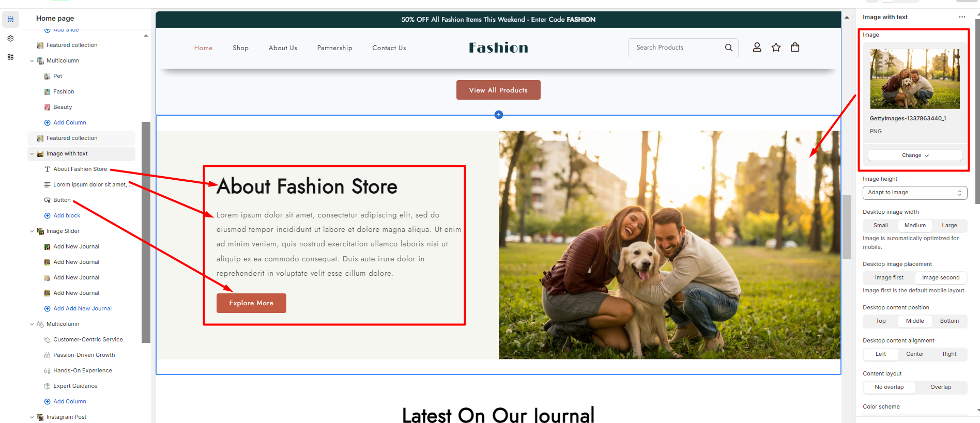
Task: Click the Image Slider section icon
Action: (x=40, y=231)
